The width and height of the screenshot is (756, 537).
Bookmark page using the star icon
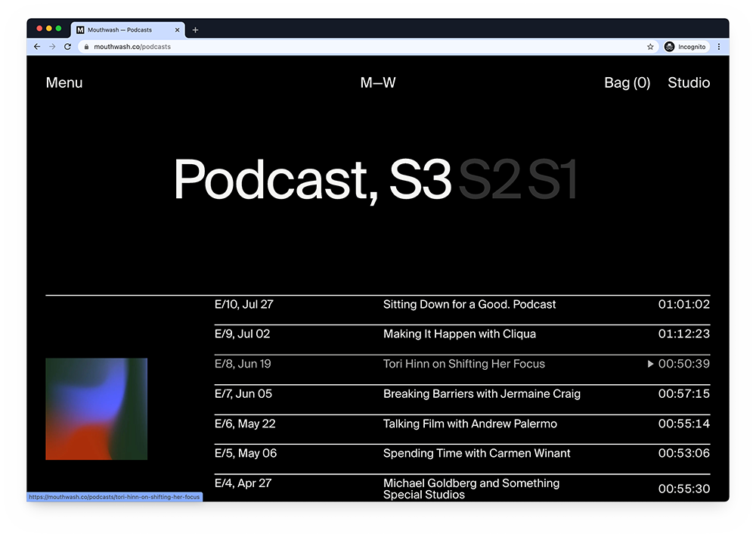click(650, 47)
